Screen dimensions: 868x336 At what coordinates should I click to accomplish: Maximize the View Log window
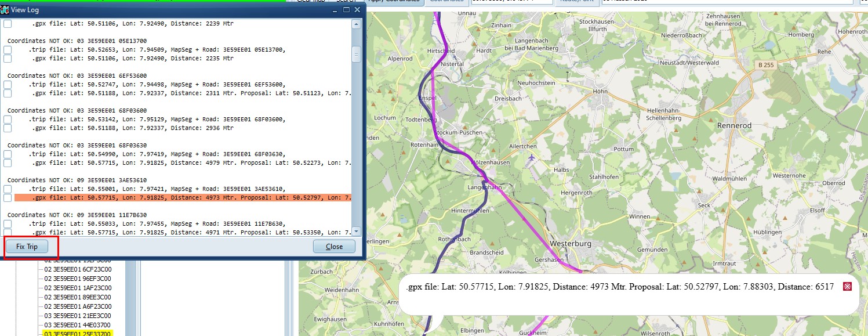pyautogui.click(x=346, y=10)
